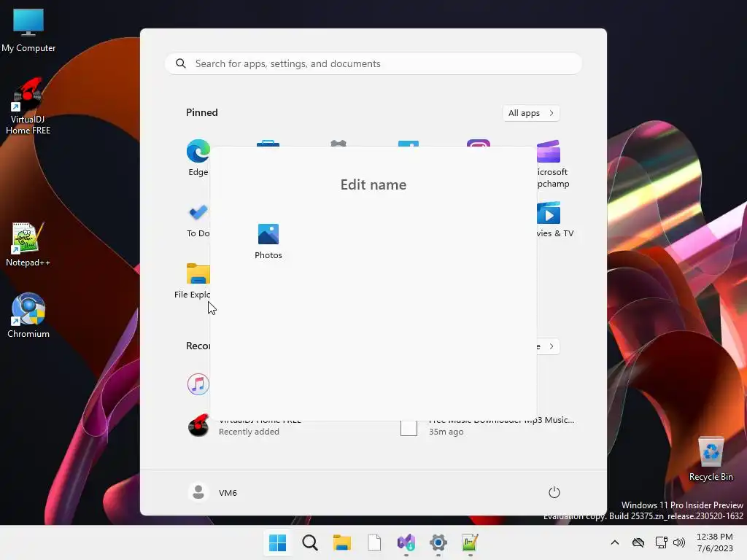Image resolution: width=747 pixels, height=560 pixels.
Task: Select Notepad++ desktop shortcut
Action: pyautogui.click(x=28, y=244)
